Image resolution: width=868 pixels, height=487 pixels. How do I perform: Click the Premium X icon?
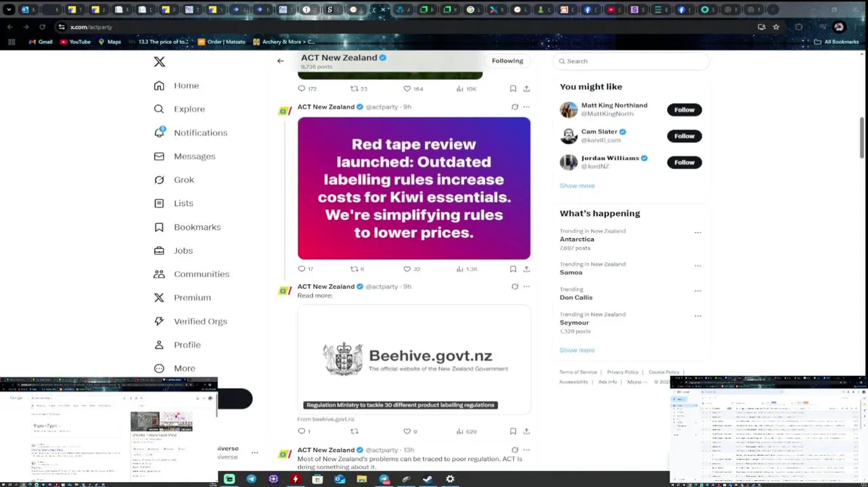159,298
